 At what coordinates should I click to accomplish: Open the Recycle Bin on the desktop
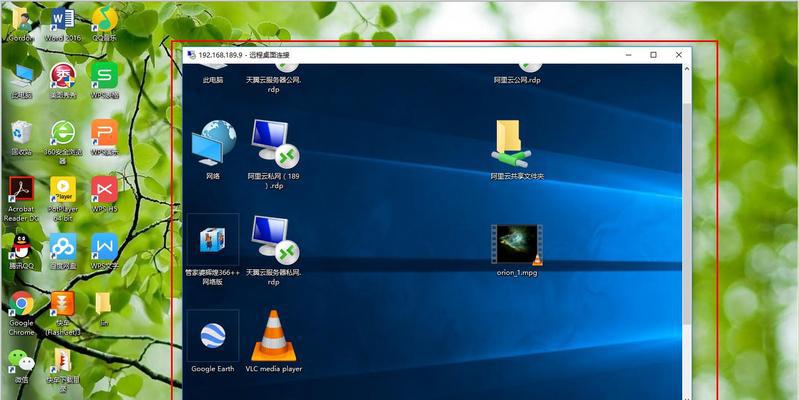pos(21,132)
